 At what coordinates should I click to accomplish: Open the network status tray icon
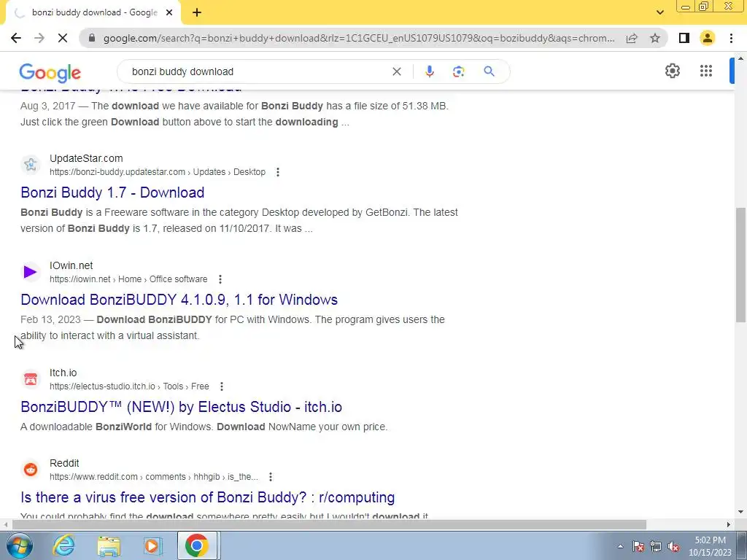[x=656, y=546]
